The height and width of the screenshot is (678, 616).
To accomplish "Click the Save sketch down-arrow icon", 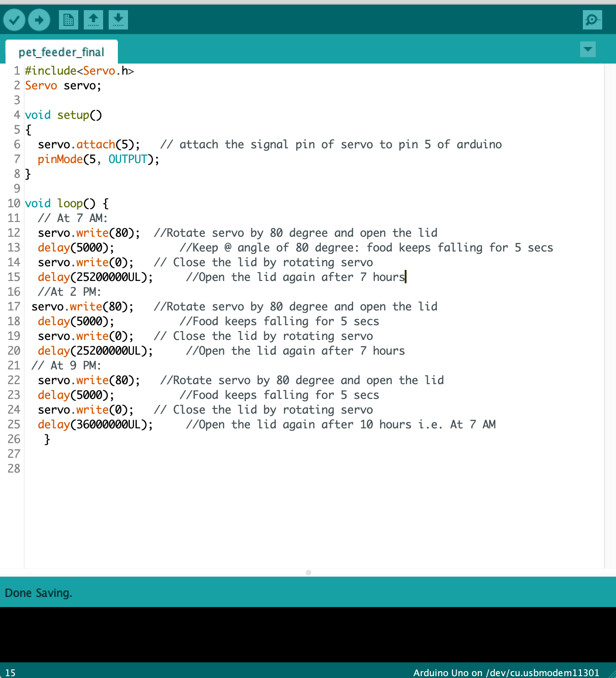I will (118, 20).
